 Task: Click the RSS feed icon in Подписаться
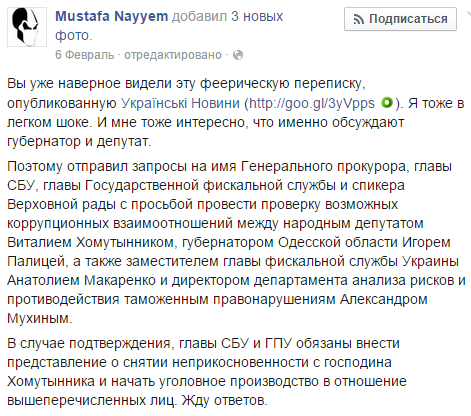pyautogui.click(x=359, y=20)
